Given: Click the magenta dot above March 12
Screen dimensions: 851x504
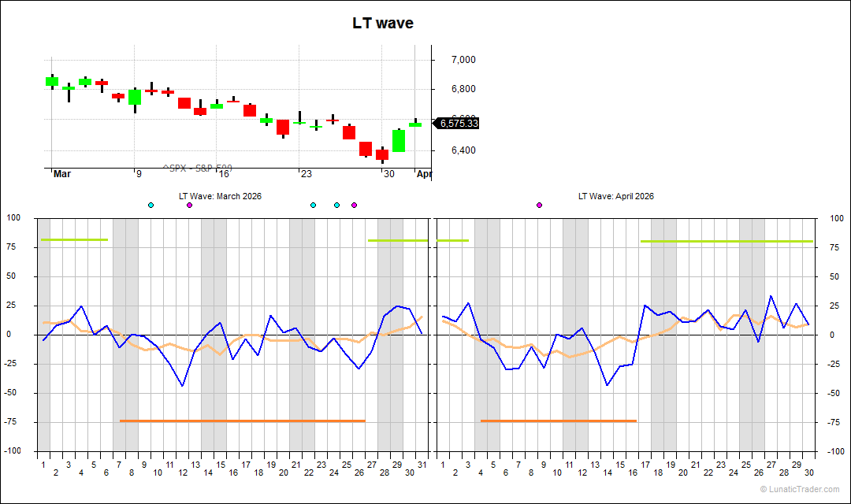Looking at the screenshot, I should tap(189, 205).
